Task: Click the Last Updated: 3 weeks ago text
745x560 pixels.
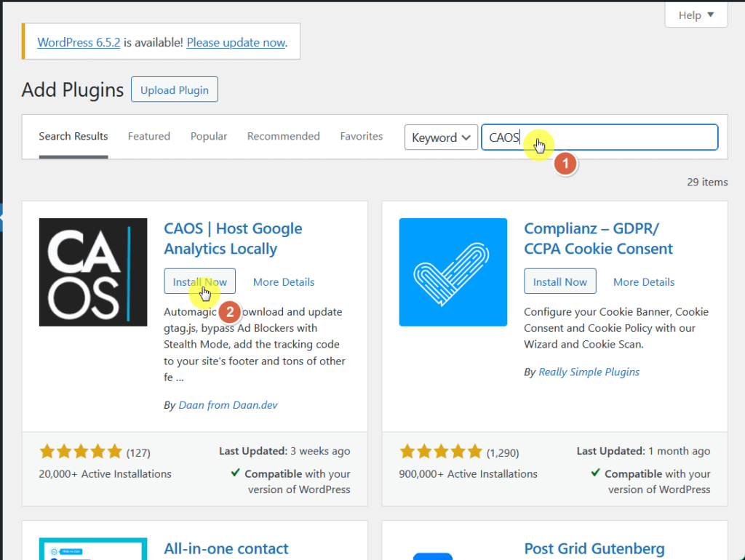Action: coord(284,451)
